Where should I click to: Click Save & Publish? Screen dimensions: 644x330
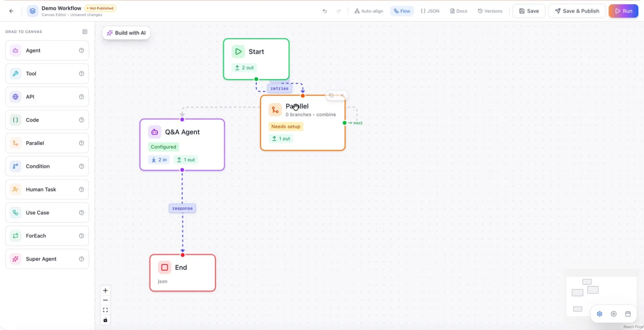(x=577, y=11)
